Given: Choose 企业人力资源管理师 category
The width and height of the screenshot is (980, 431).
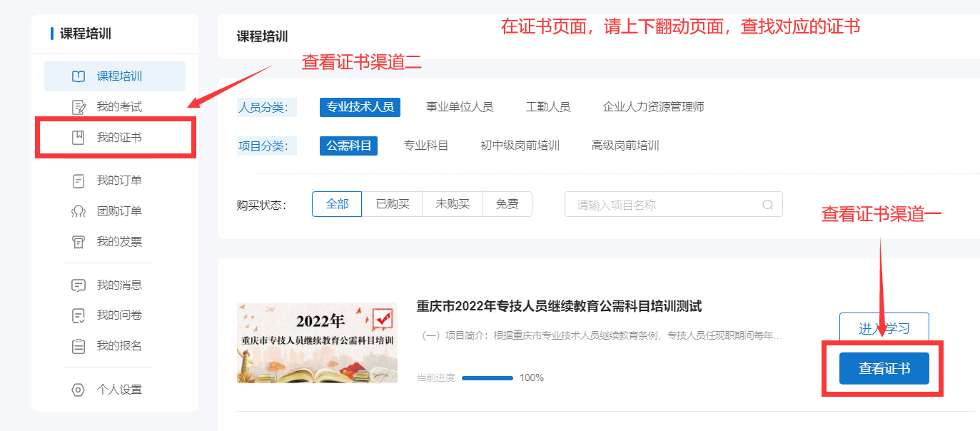Looking at the screenshot, I should point(654,107).
